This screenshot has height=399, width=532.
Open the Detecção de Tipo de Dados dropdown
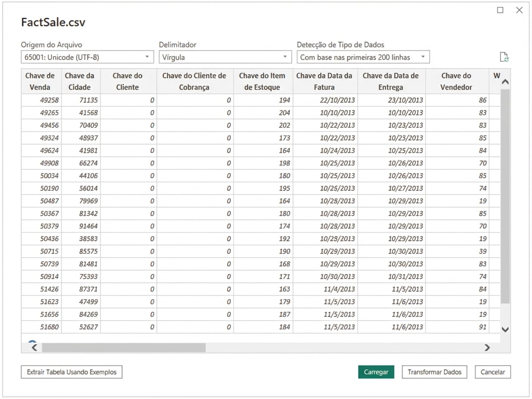[x=363, y=57]
